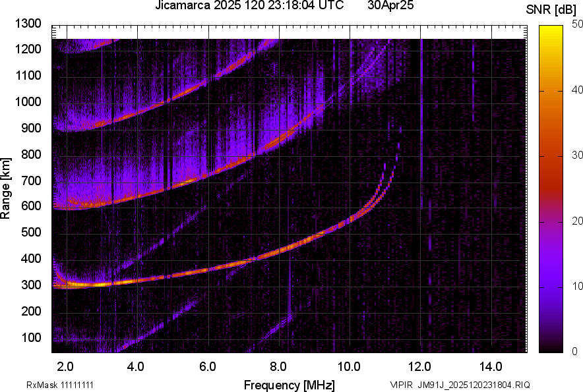
Task: Click the 100 range tick label
Action: 31,337
